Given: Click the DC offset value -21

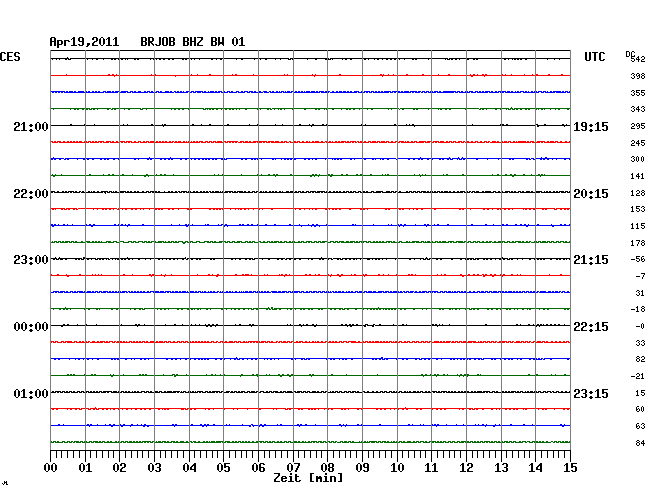Looking at the screenshot, I should click(638, 376).
